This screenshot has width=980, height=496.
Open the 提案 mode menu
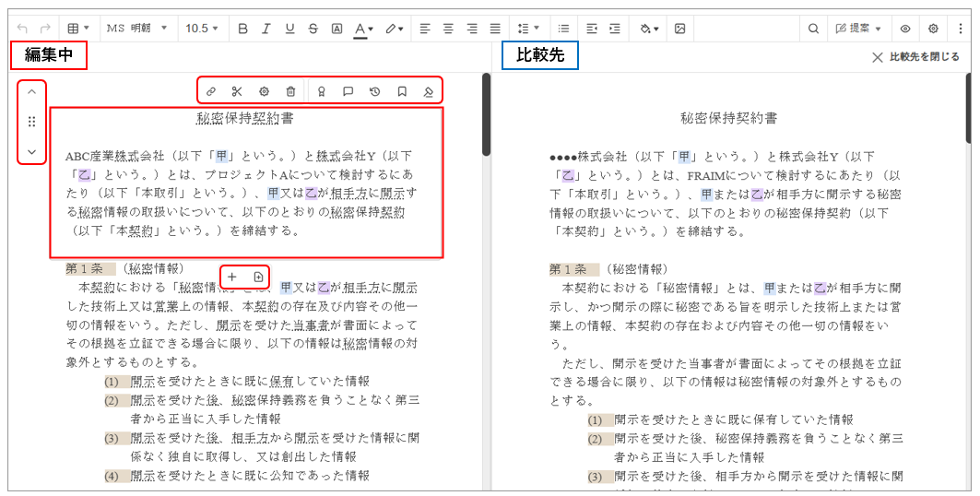pos(858,29)
